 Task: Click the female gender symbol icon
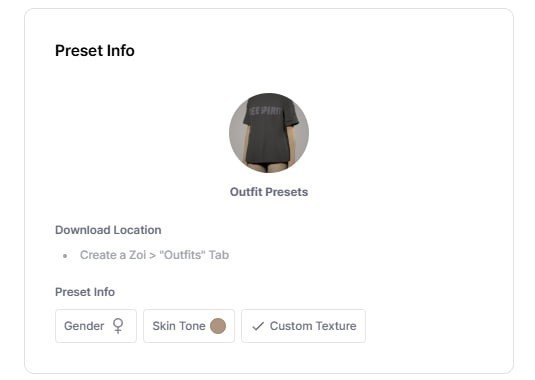click(118, 326)
